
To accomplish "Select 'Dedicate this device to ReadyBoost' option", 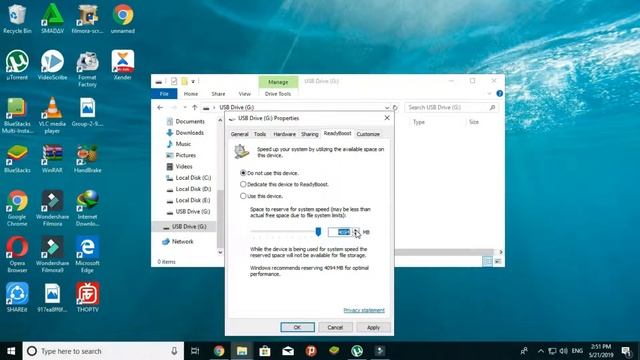I will [x=285, y=184].
